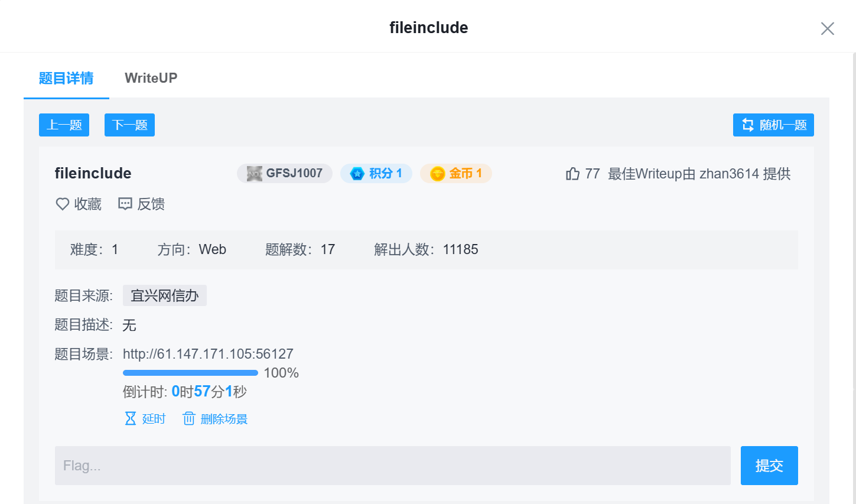Go to previous challenge with 上一题
Viewport: 856px width, 504px height.
click(x=64, y=125)
